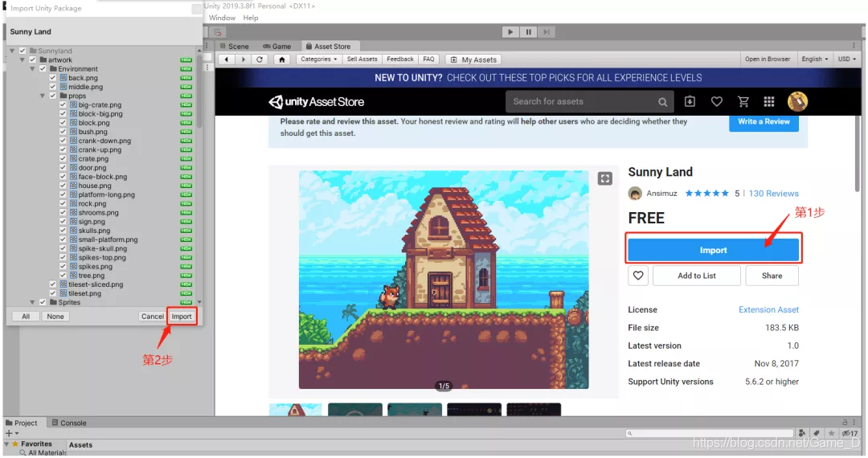This screenshot has width=868, height=458.
Task: Click the Pause button in Unity toolbar
Action: [528, 32]
